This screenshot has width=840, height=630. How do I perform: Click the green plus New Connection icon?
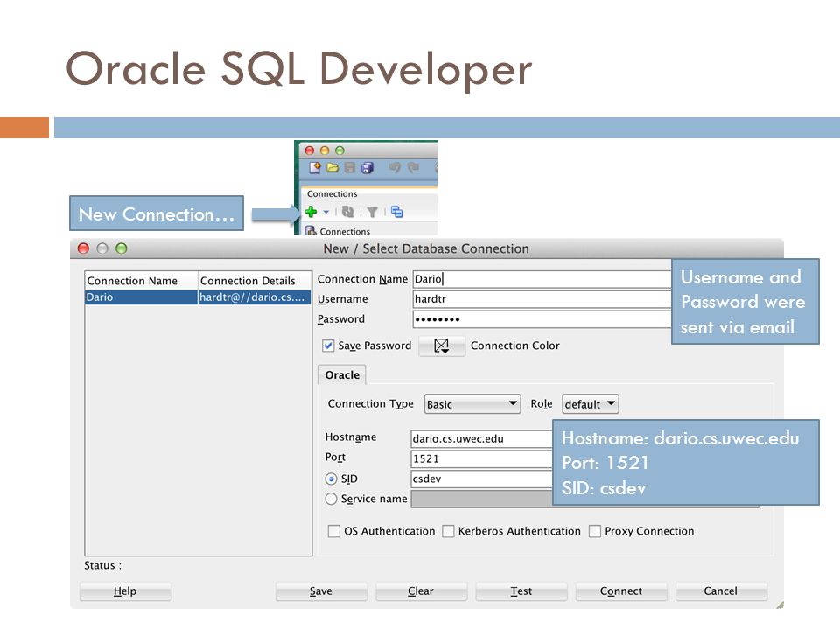pos(311,212)
